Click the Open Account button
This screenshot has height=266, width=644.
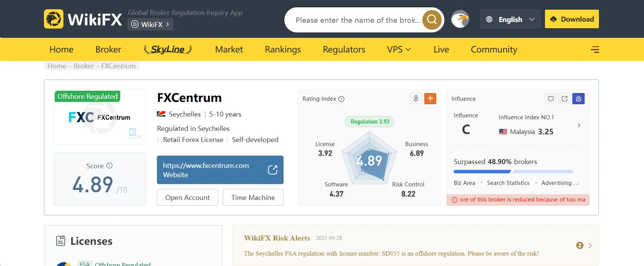[187, 197]
